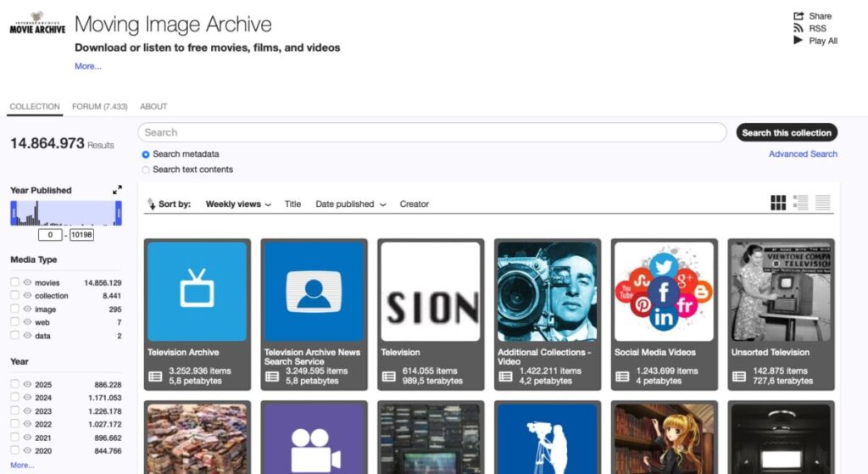Switch to extended list view icon
Image resolution: width=868 pixels, height=474 pixels.
800,203
